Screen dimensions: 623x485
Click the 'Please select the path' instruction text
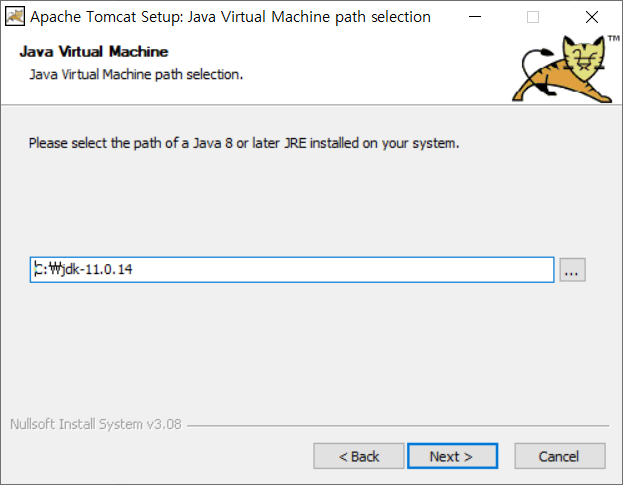pyautogui.click(x=244, y=143)
